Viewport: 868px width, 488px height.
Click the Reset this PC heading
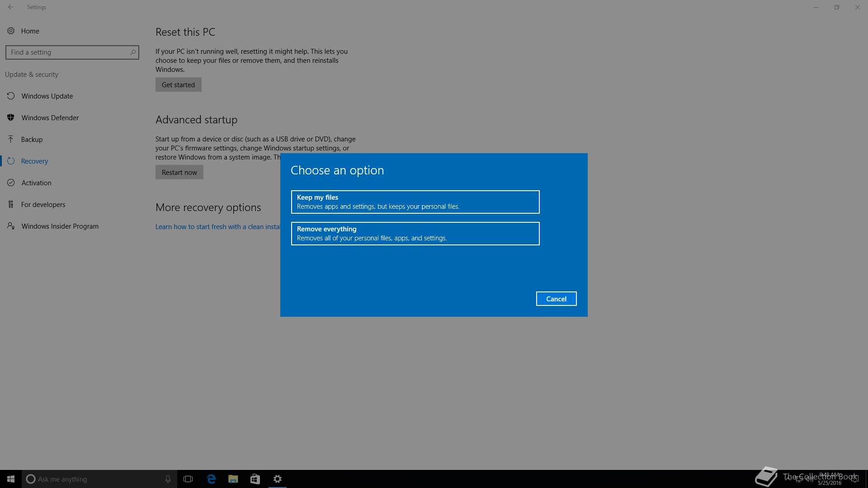[185, 32]
